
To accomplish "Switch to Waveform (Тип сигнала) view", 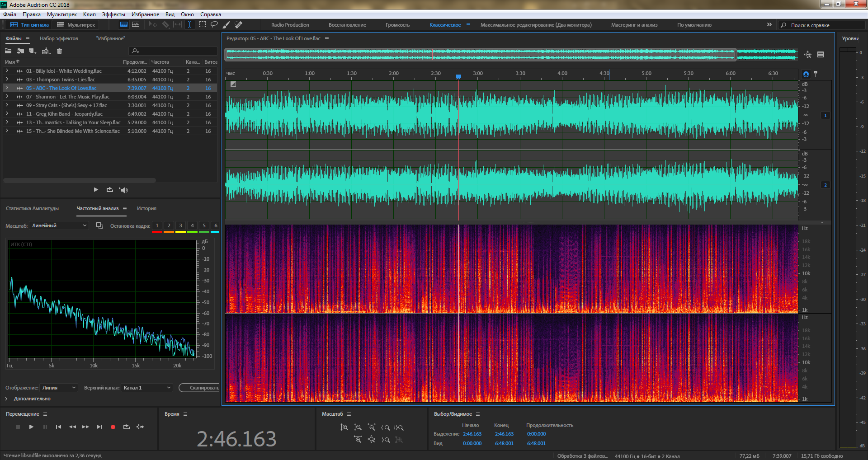I will pyautogui.click(x=30, y=25).
